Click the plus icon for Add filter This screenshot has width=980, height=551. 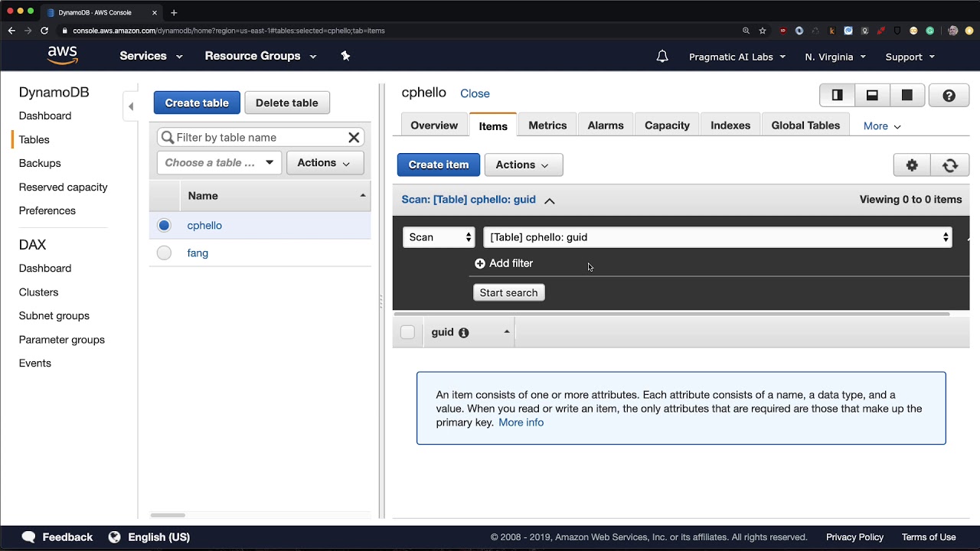pos(480,263)
